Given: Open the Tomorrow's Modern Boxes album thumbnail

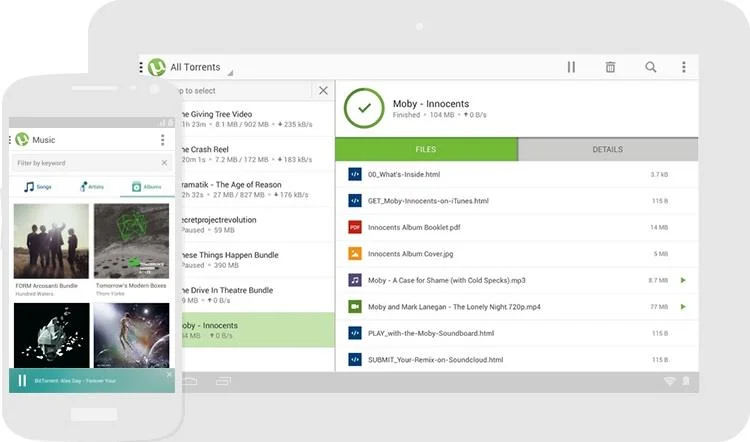Looking at the screenshot, I should click(133, 241).
